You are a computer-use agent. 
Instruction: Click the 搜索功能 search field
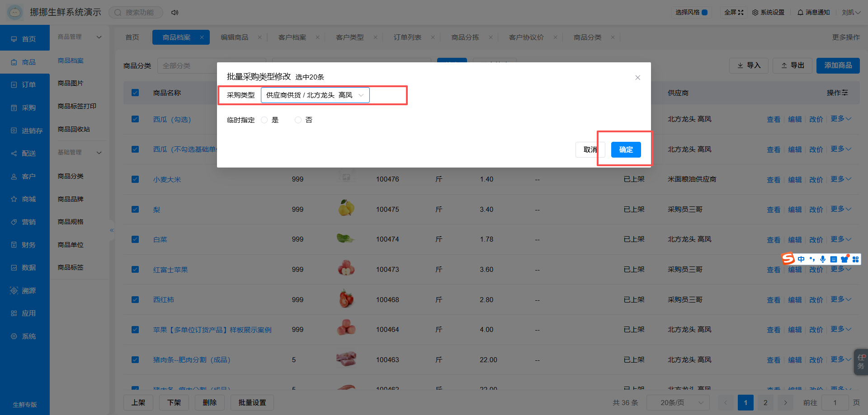pos(136,13)
